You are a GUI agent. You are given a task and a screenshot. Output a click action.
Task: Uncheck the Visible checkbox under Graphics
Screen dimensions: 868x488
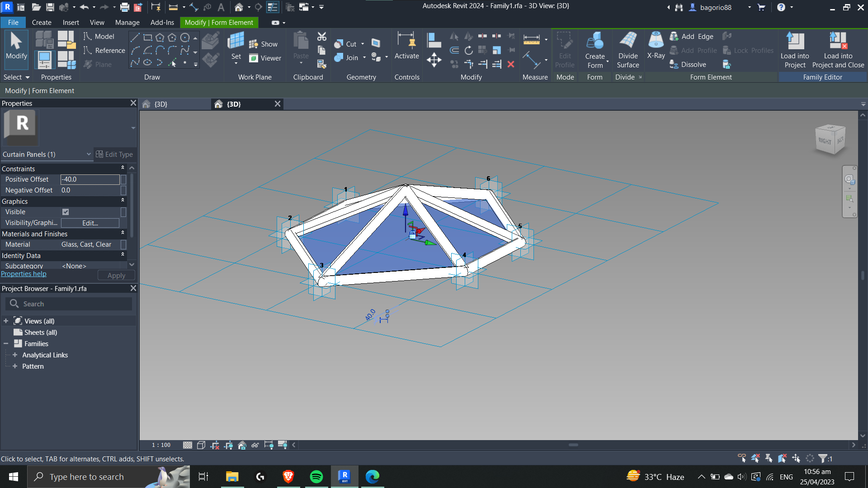tap(66, 211)
